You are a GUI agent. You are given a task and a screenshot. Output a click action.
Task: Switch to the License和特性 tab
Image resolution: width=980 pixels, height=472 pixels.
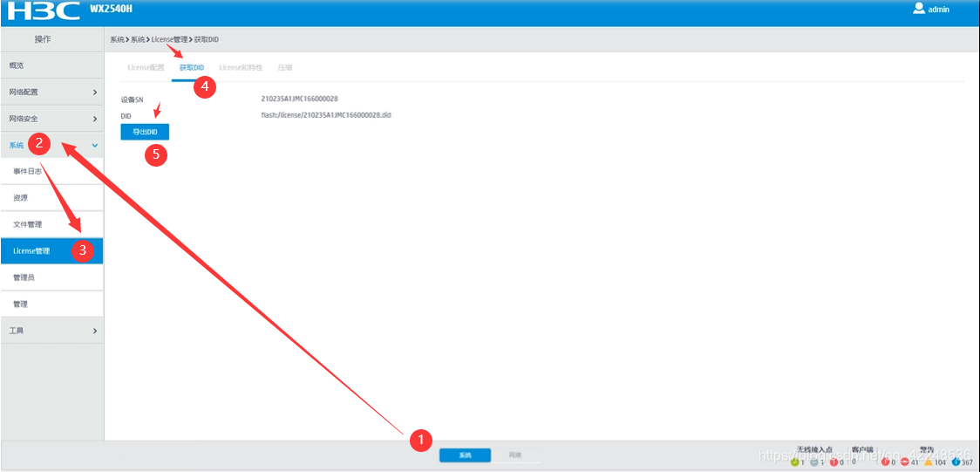point(241,67)
